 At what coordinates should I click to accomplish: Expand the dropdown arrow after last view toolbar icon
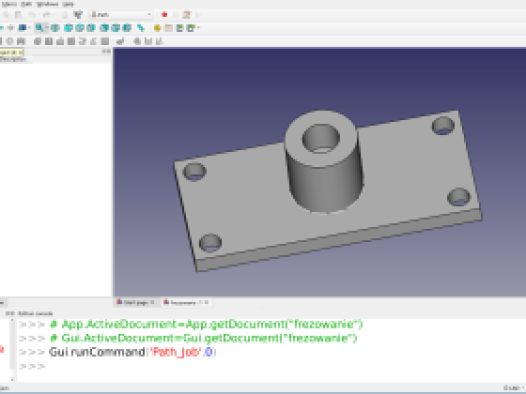198,28
